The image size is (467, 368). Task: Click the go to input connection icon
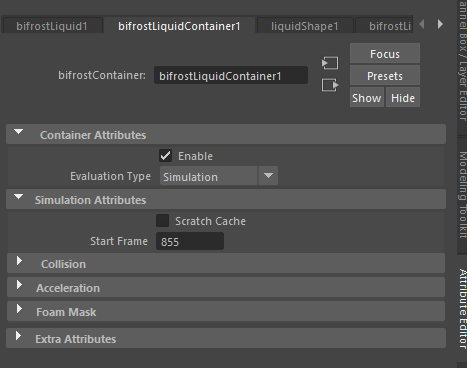pos(330,63)
